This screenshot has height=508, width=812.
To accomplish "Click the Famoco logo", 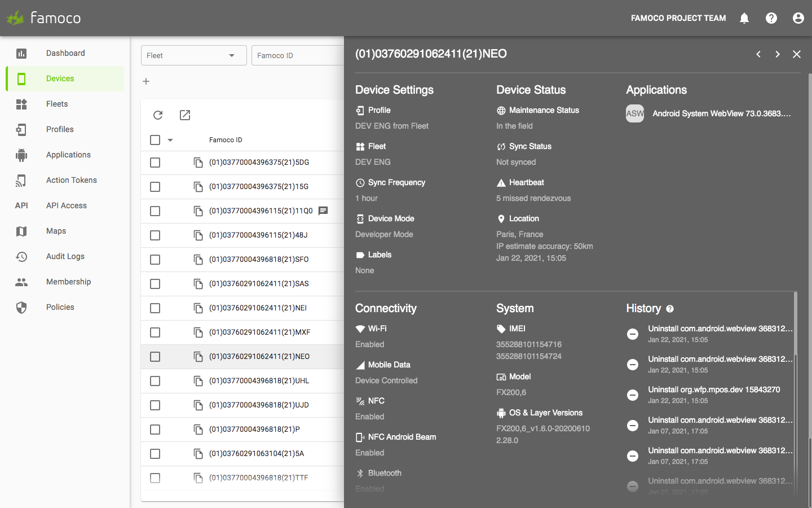I will tap(43, 18).
